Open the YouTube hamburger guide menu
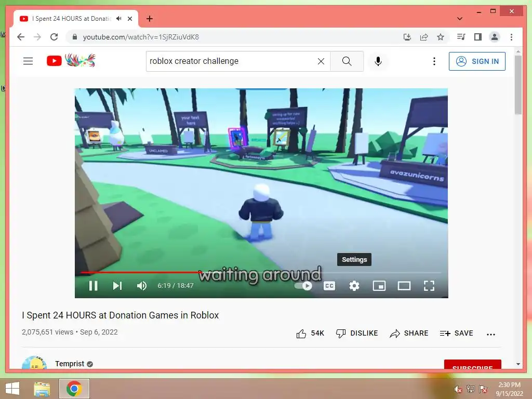 click(x=28, y=61)
